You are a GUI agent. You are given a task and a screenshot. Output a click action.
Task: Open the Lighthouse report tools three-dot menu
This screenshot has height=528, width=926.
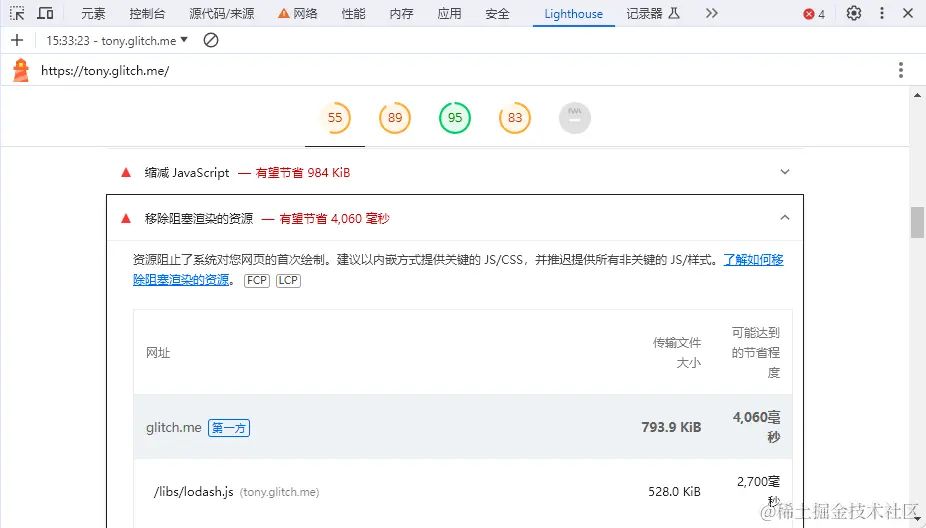click(x=901, y=70)
